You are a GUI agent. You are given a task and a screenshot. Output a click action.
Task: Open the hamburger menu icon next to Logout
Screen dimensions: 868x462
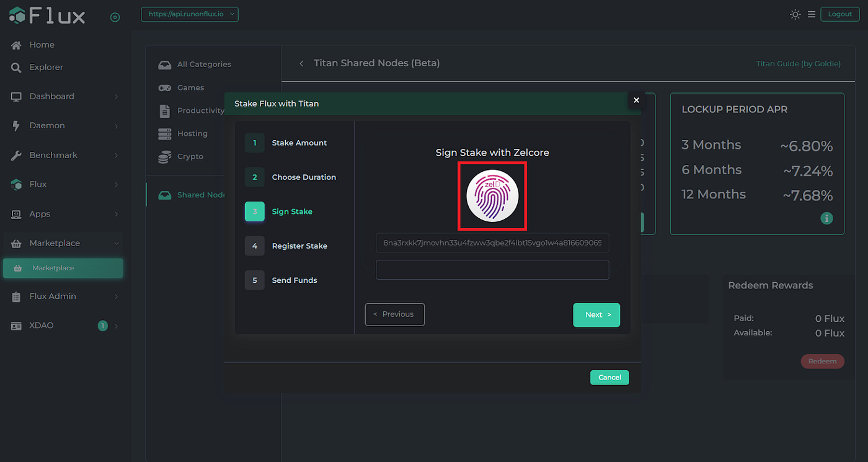(812, 14)
